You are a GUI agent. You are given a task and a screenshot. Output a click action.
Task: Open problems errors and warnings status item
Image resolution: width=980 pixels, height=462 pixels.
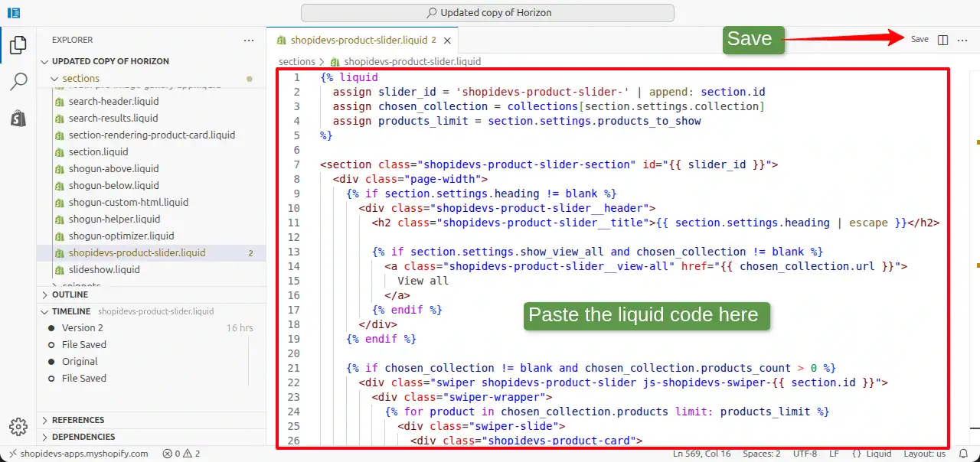pos(181,454)
